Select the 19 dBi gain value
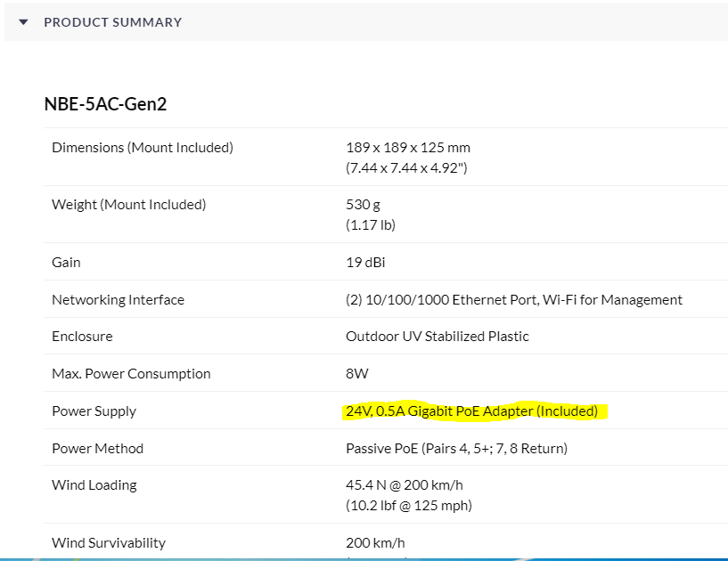 [x=366, y=263]
